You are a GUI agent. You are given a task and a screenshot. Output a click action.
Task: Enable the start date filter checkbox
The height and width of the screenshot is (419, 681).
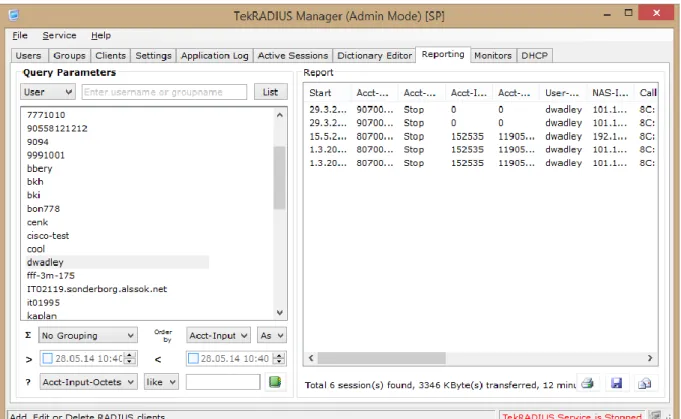(47, 358)
